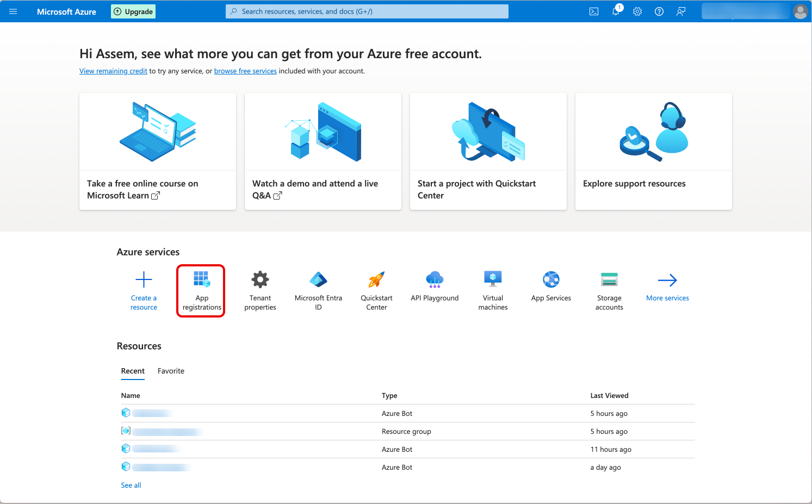Open Watch a demo live Q&A card
The image size is (812, 504).
coord(323,151)
